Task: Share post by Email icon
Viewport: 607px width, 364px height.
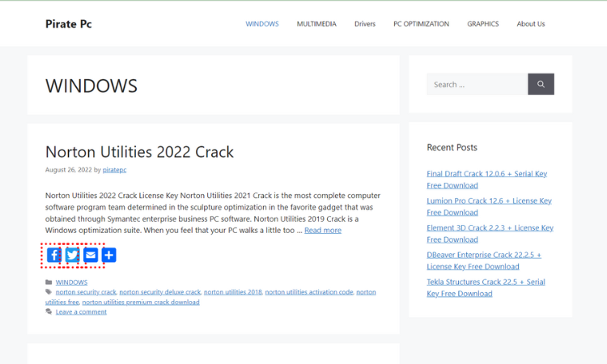Action: tap(91, 256)
